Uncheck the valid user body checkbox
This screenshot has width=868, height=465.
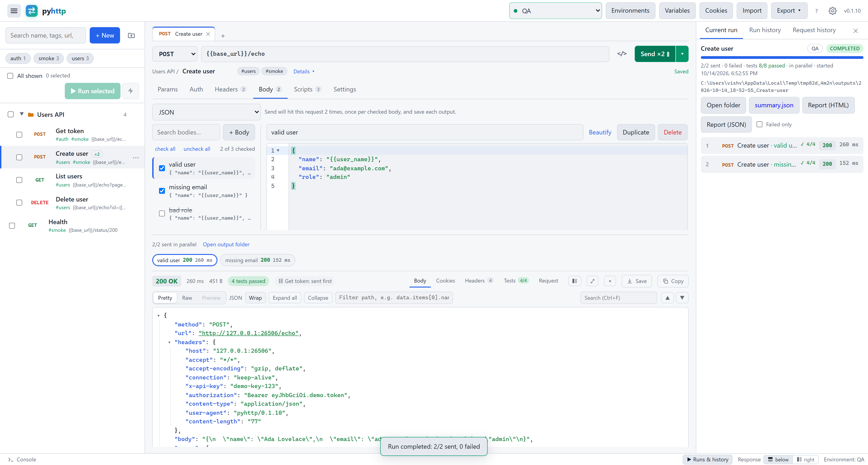coord(162,168)
